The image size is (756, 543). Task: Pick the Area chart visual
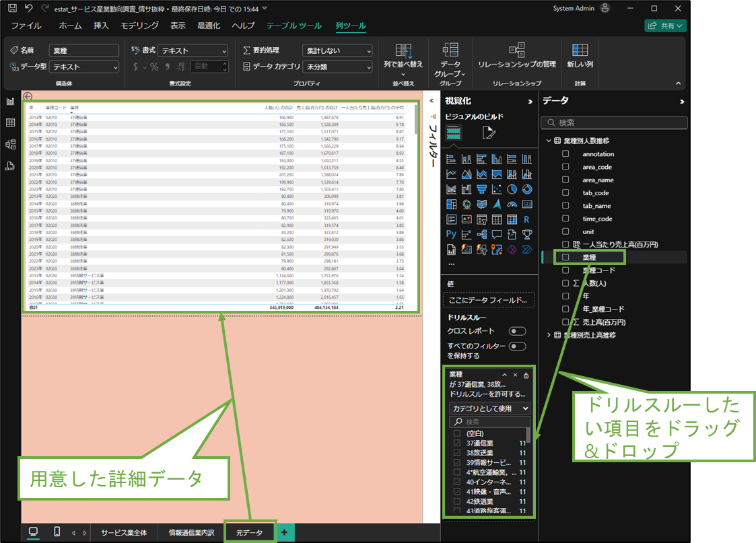click(467, 174)
